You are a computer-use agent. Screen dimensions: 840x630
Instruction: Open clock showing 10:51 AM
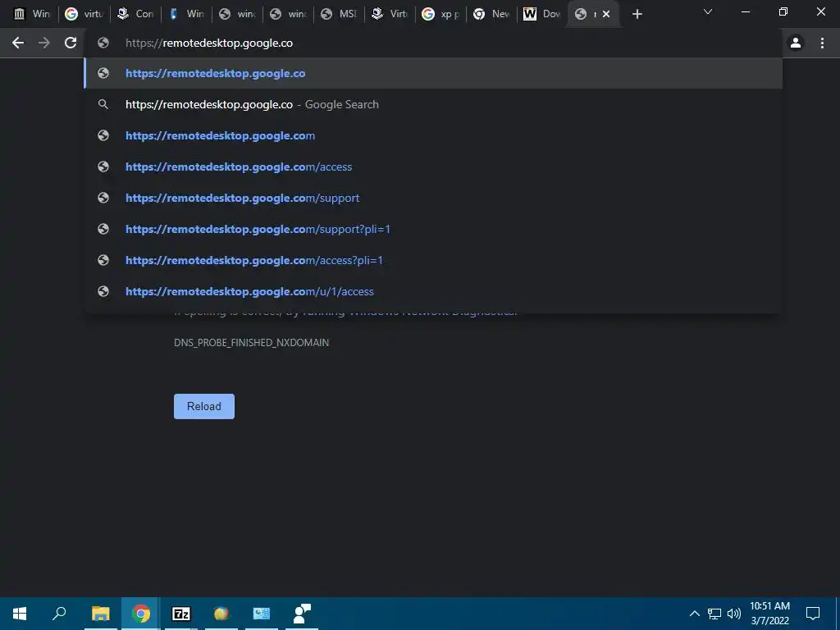(769, 614)
